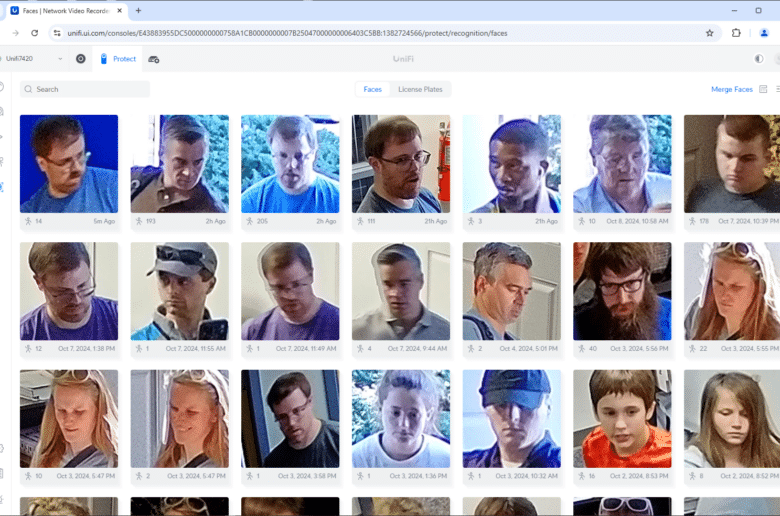Minimize the browser window

coord(734,10)
